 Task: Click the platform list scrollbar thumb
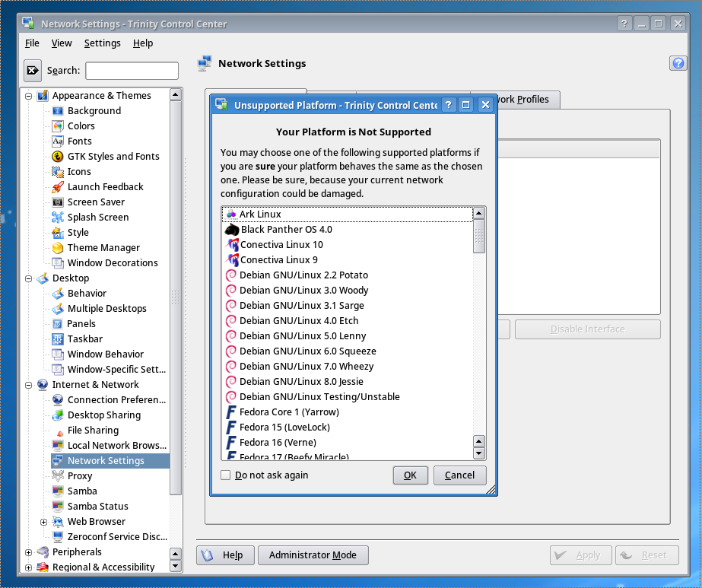[479, 236]
